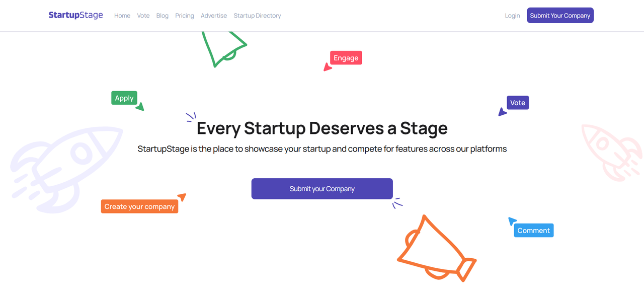Image resolution: width=644 pixels, height=294 pixels.
Task: Click the faded pink rocket illustration
Action: (610, 151)
